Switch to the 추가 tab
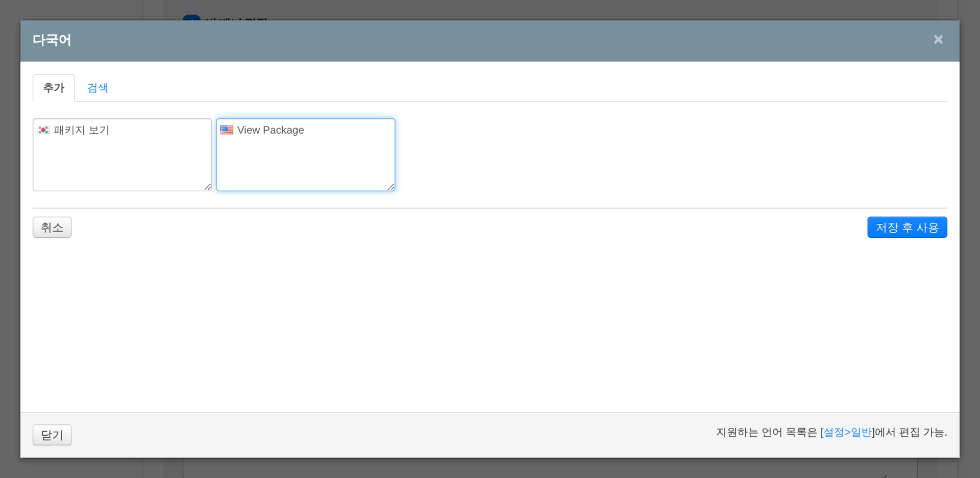Viewport: 980px width, 478px height. (x=54, y=88)
